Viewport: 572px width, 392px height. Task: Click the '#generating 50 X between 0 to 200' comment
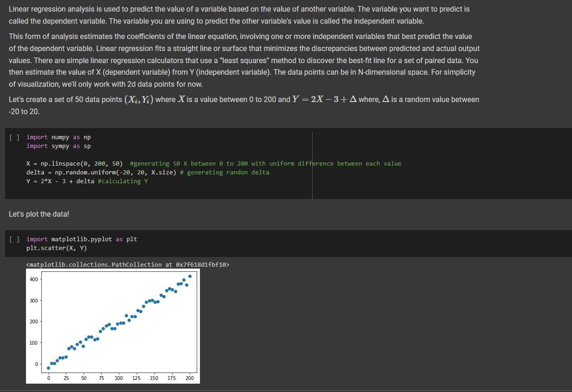click(x=266, y=164)
